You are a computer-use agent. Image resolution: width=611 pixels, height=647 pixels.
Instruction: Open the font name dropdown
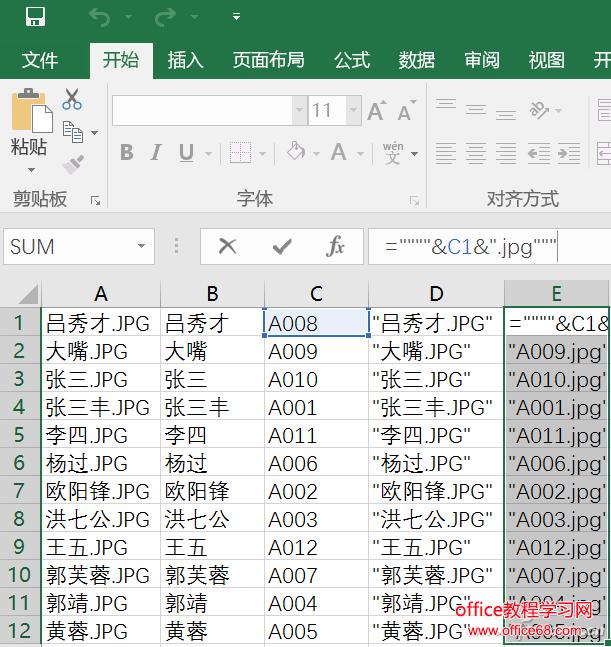pyautogui.click(x=299, y=111)
